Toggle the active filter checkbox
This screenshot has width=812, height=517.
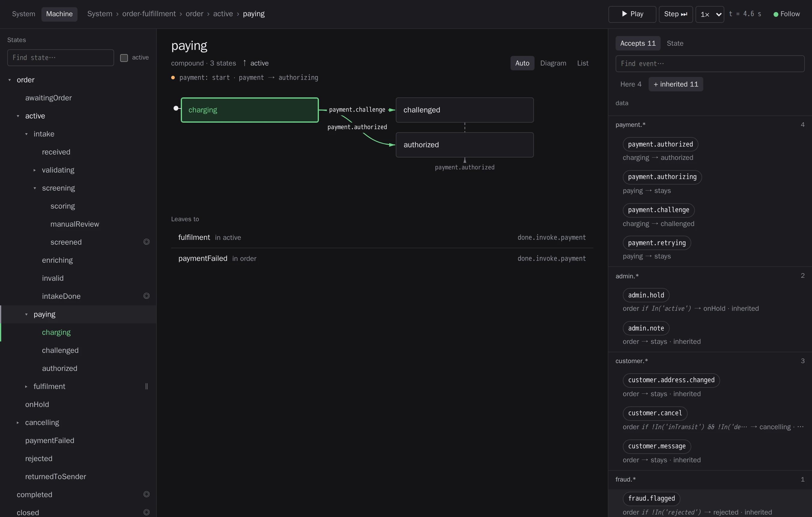coord(124,58)
